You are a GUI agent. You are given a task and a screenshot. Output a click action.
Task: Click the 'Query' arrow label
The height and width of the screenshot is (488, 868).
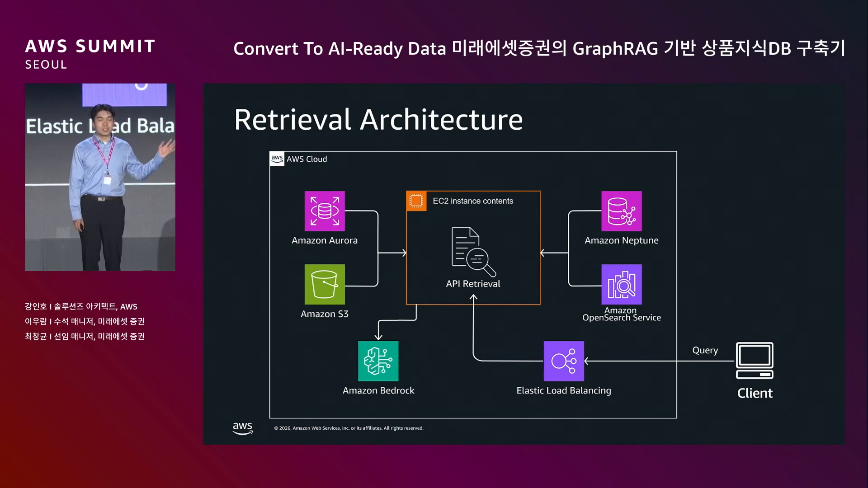tap(705, 351)
